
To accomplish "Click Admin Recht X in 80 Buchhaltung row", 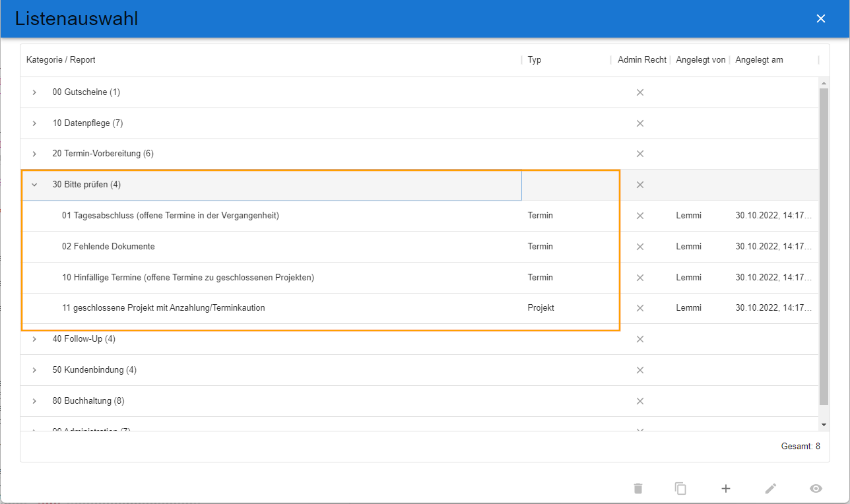I will (639, 401).
